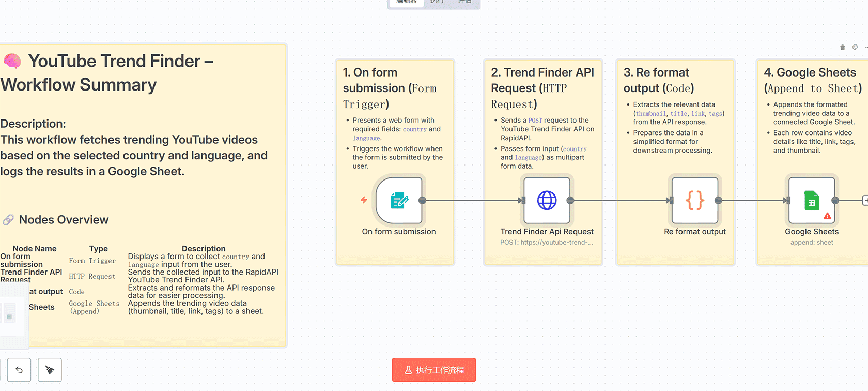Image resolution: width=868 pixels, height=391 pixels.
Task: Click the 执行工作流程 execute workflow button
Action: coord(433,370)
